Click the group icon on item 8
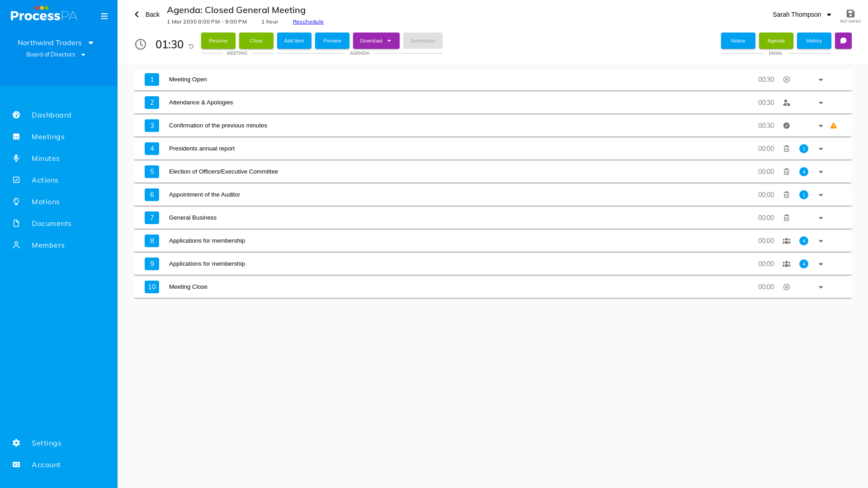This screenshot has width=868, height=488. click(x=787, y=241)
